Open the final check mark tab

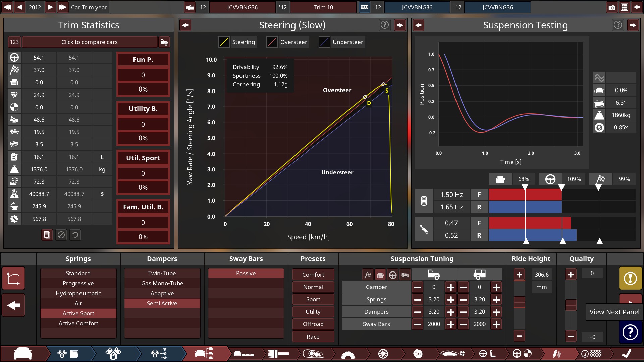(x=626, y=354)
